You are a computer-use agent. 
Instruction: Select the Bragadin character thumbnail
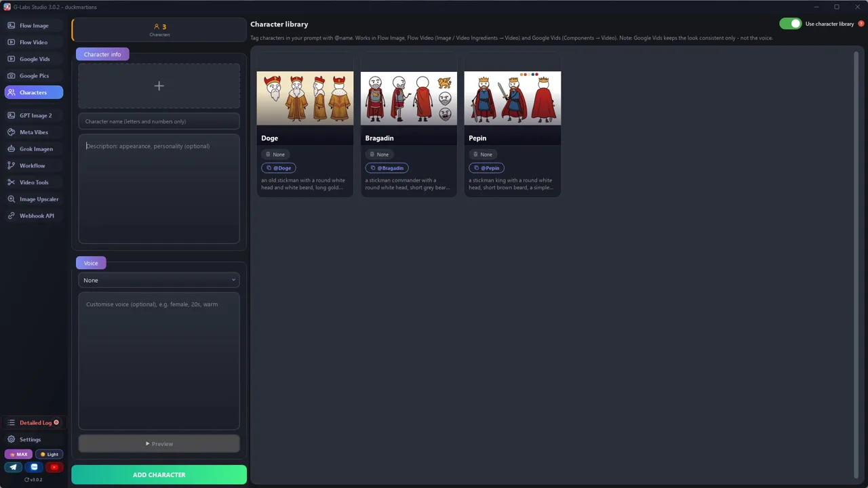tap(409, 98)
